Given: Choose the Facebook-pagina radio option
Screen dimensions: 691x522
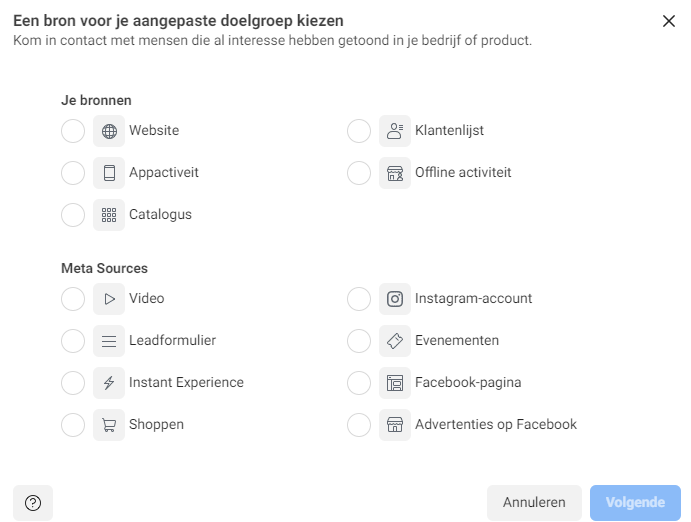Looking at the screenshot, I should pyautogui.click(x=359, y=383).
